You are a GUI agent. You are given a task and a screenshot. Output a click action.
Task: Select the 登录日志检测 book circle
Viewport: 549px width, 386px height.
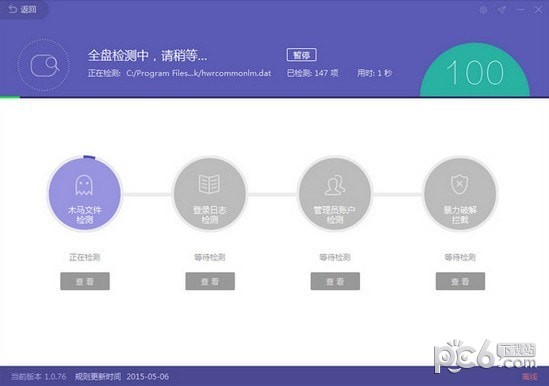(x=210, y=194)
